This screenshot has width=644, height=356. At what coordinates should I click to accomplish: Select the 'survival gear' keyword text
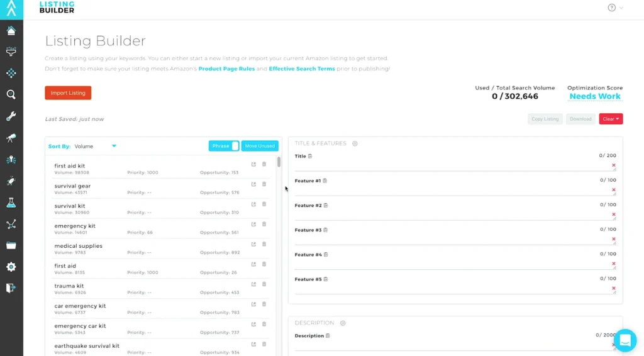tap(72, 186)
